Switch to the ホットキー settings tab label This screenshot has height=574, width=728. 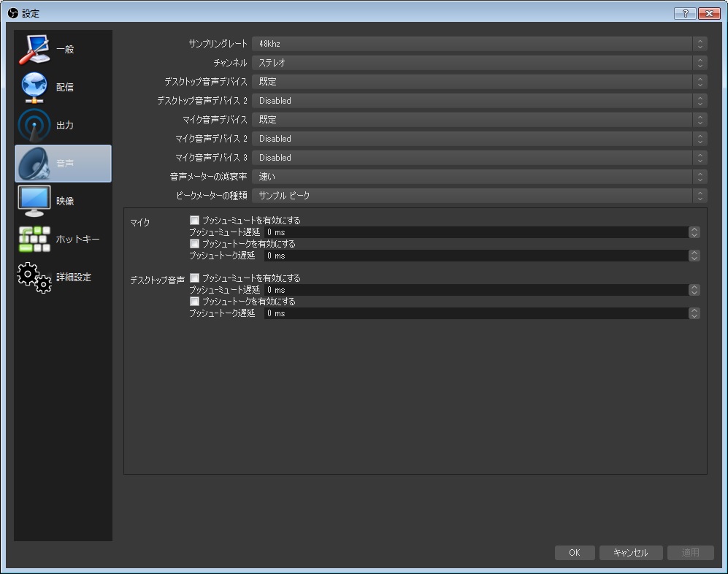point(77,240)
